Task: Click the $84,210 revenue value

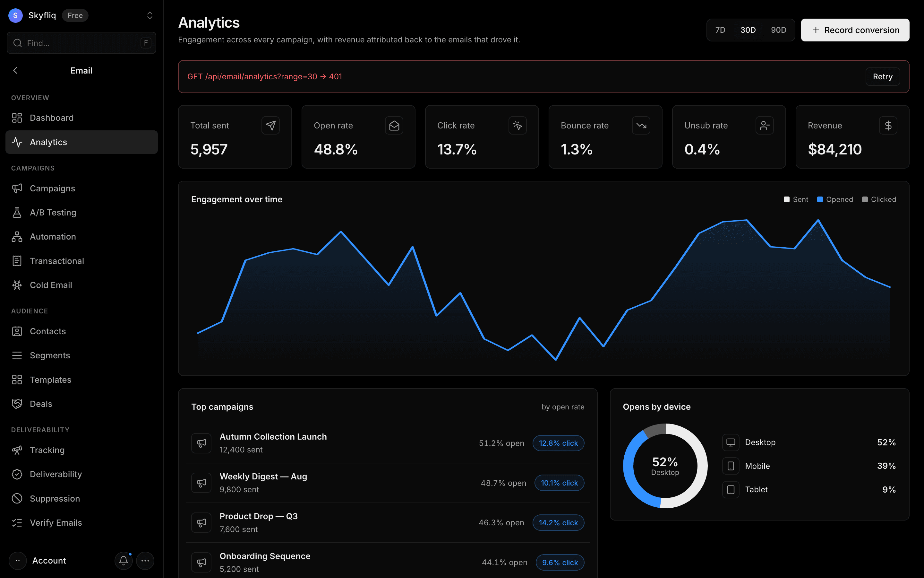Action: 835,149
